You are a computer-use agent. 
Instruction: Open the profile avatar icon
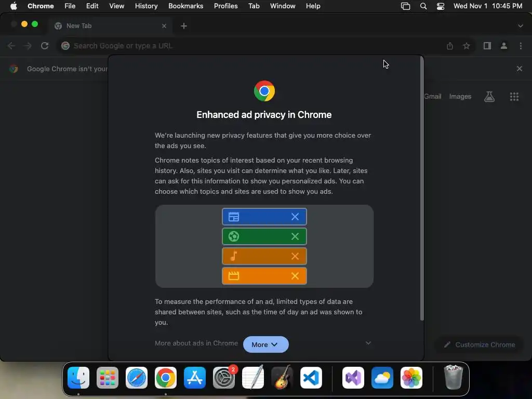(x=504, y=46)
